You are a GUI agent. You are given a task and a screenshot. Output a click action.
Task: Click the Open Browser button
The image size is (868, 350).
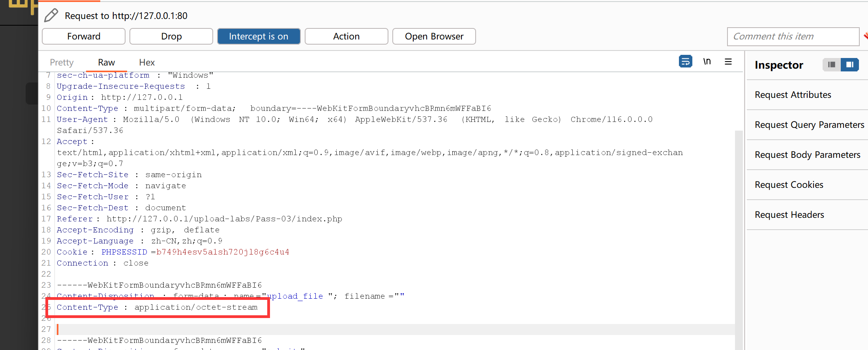(x=434, y=36)
